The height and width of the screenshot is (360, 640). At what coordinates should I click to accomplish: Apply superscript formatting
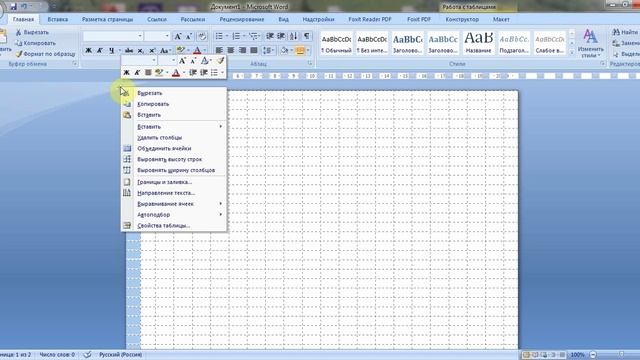152,51
